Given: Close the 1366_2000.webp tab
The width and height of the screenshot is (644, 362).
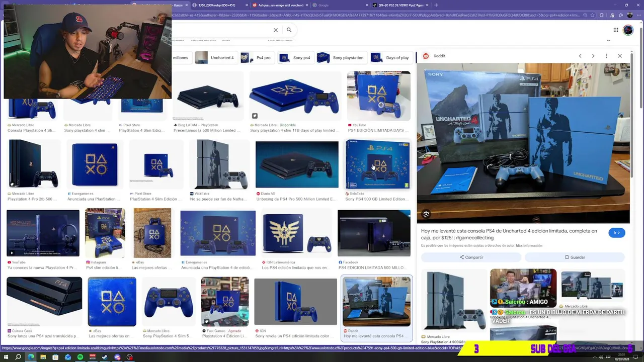Looking at the screenshot, I should pyautogui.click(x=247, y=5).
